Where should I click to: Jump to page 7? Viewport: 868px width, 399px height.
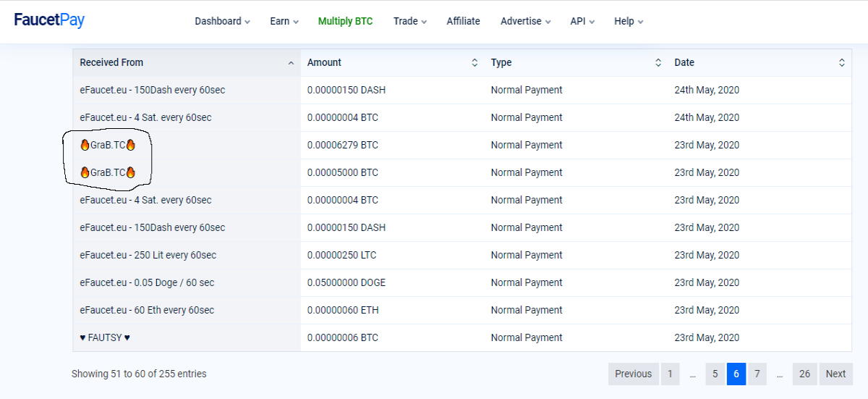click(x=757, y=374)
